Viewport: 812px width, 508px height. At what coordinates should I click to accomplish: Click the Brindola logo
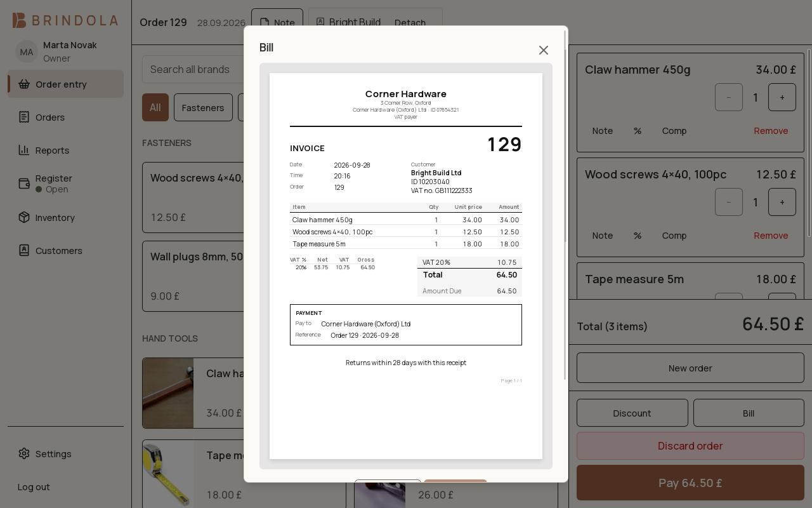(x=65, y=20)
